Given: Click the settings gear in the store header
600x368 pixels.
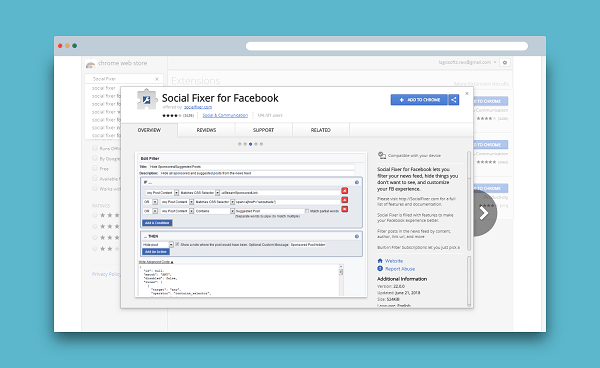Looking at the screenshot, I should (x=505, y=62).
